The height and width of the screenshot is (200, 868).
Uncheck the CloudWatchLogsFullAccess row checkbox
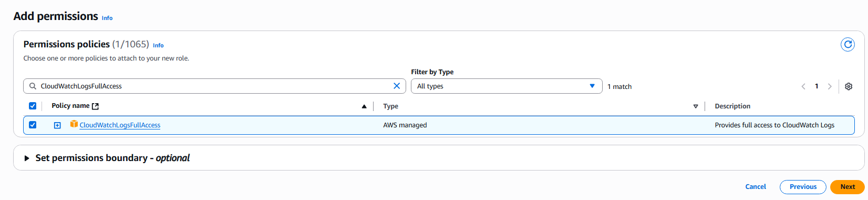[33, 125]
